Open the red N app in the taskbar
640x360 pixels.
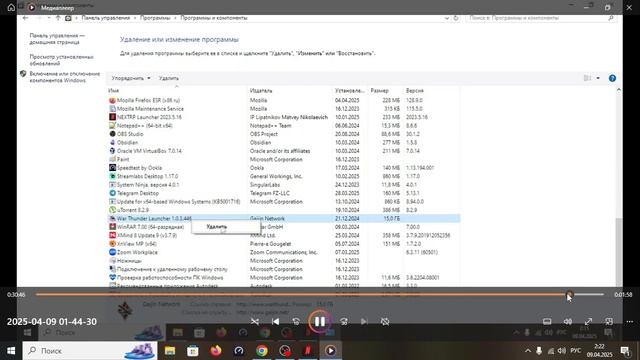pos(308,351)
